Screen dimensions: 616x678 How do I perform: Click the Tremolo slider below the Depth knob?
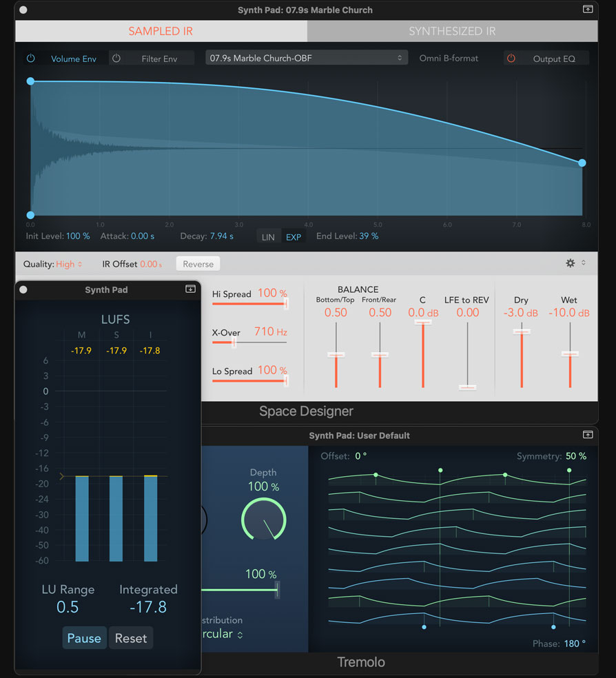[240, 590]
